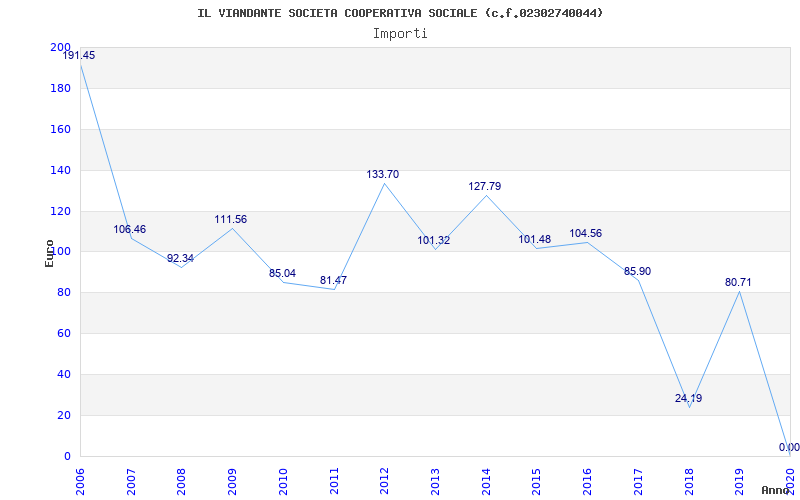Click the 111.56 data label
The image size is (800, 500).
(231, 219)
